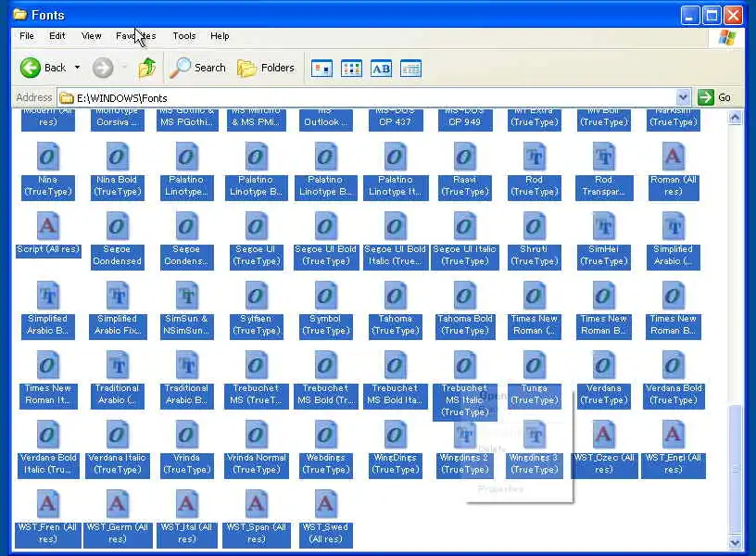Select the Sylfaen (TrueType) font icon

click(x=256, y=297)
